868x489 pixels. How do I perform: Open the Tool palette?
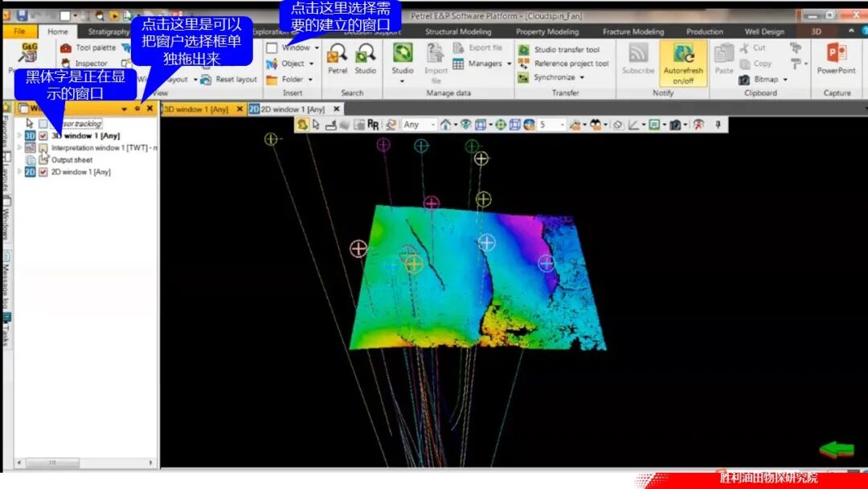(88, 47)
